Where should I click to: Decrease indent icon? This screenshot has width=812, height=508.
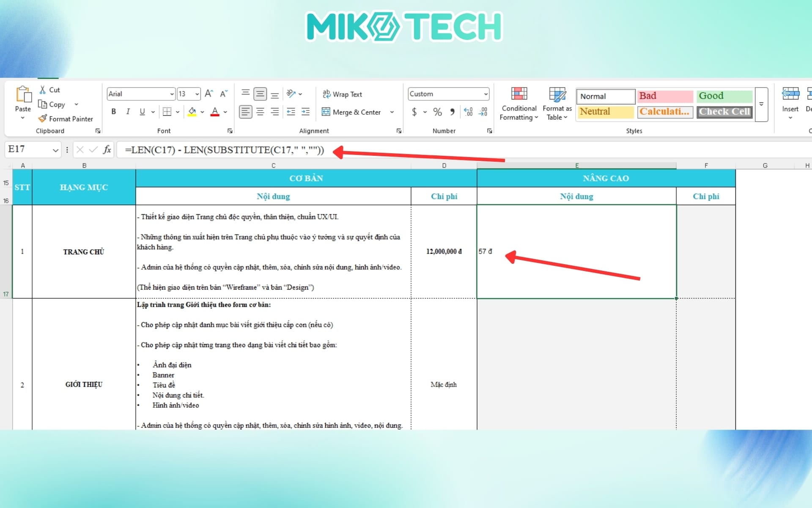[x=291, y=112]
